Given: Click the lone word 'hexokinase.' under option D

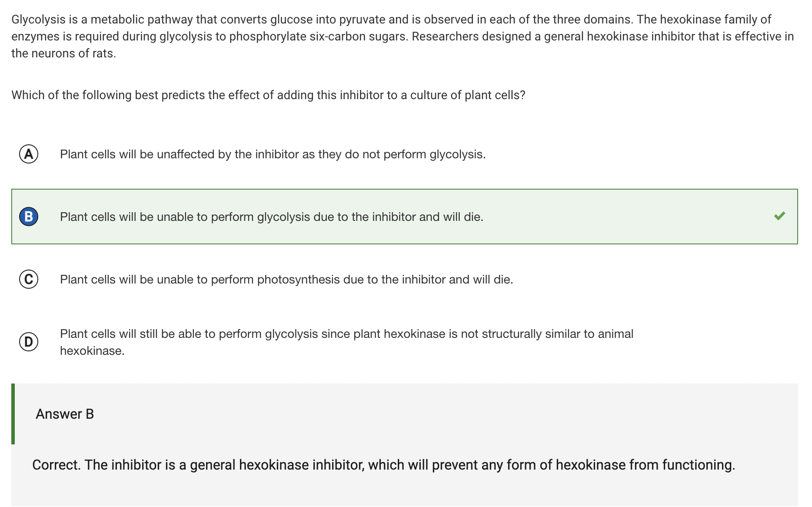Looking at the screenshot, I should click(x=92, y=351).
